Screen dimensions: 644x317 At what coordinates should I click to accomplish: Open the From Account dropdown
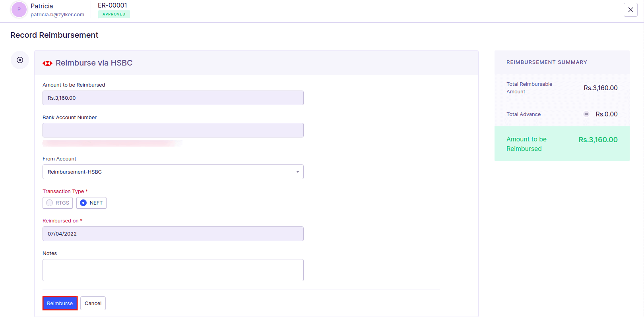point(173,172)
